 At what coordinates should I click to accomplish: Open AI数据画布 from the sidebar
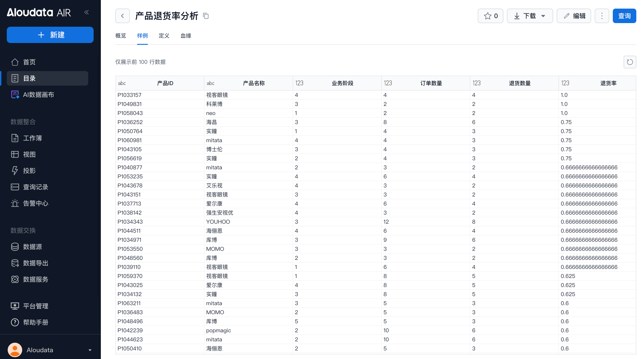(x=38, y=95)
